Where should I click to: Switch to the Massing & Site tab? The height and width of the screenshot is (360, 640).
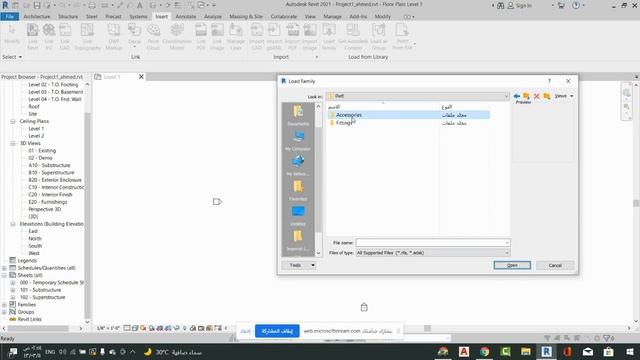[x=246, y=17]
